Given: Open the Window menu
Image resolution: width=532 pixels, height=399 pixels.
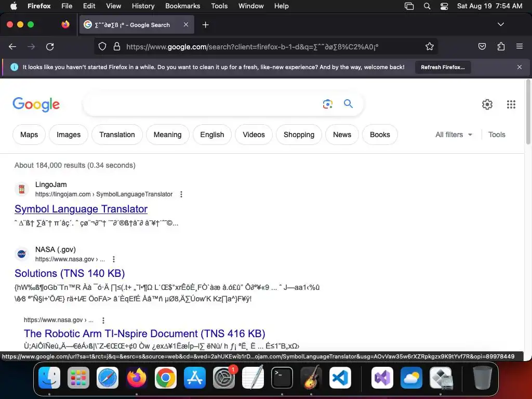Looking at the screenshot, I should click(251, 6).
